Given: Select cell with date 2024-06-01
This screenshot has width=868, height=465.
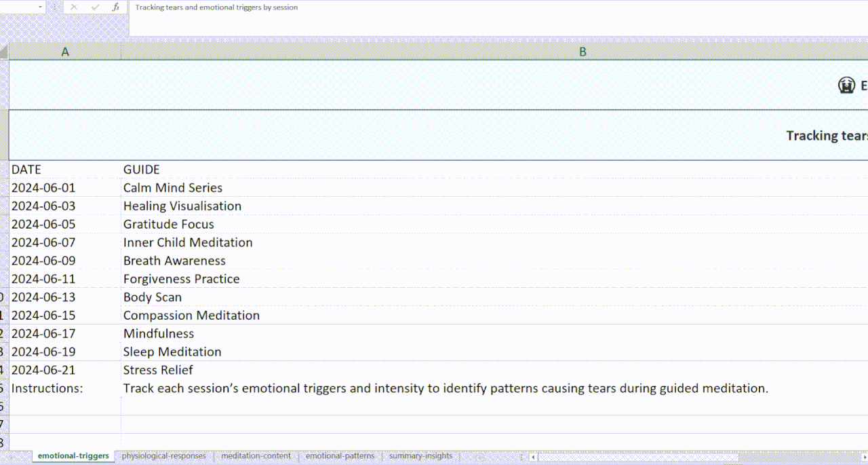Looking at the screenshot, I should click(x=65, y=188).
